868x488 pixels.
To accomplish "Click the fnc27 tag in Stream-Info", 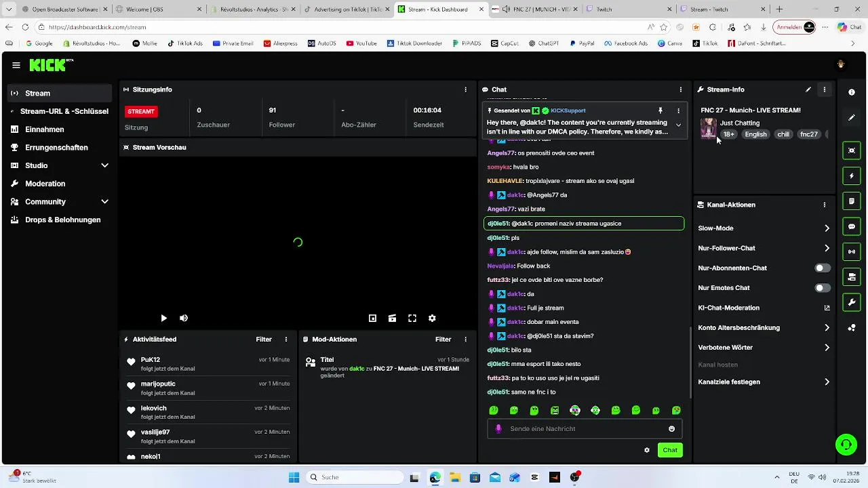I will [x=809, y=134].
